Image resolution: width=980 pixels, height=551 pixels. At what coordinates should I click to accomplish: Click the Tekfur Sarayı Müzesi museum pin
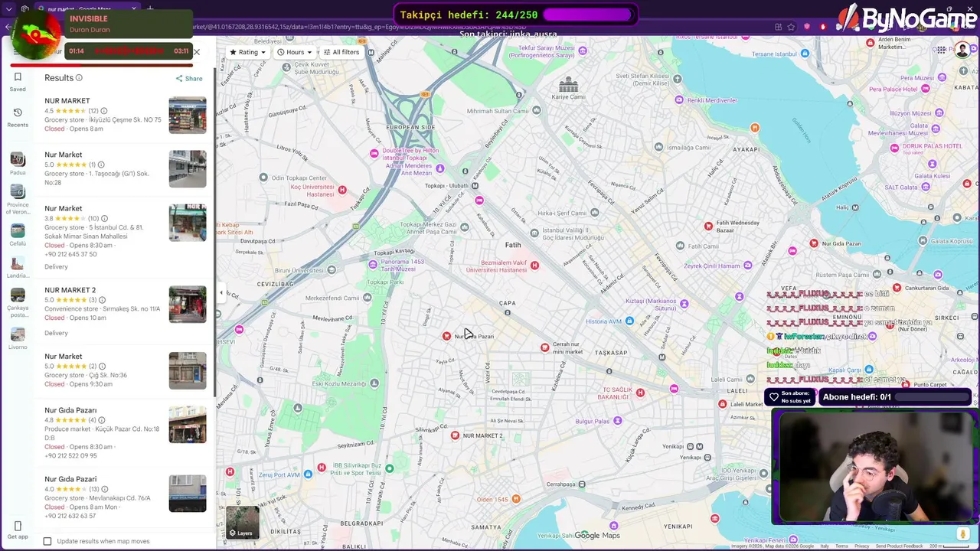click(583, 51)
